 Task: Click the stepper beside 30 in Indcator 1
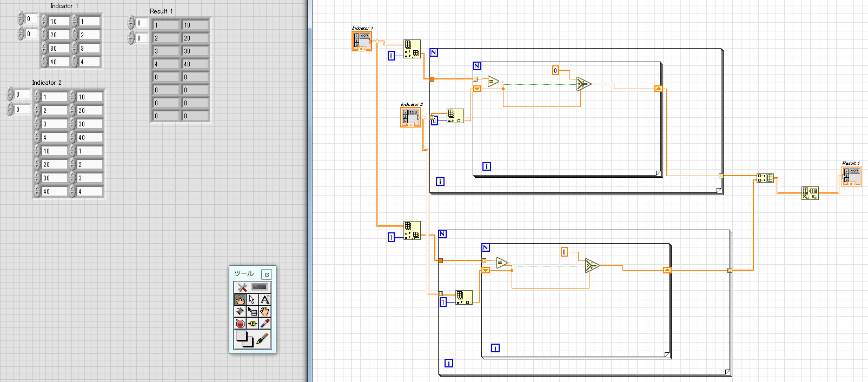[44, 48]
